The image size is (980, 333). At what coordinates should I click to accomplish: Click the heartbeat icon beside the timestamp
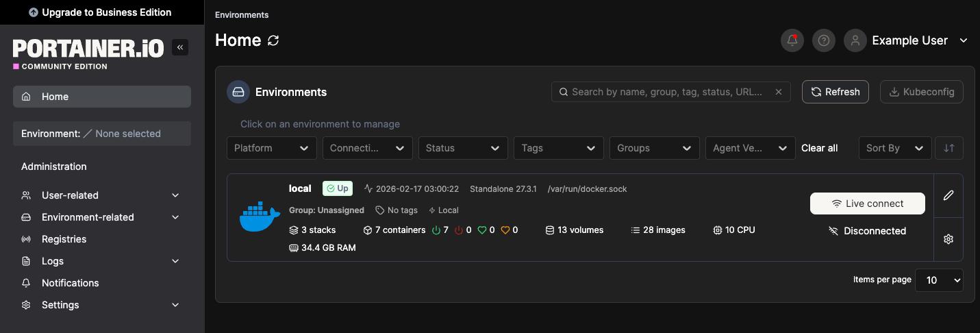point(368,188)
